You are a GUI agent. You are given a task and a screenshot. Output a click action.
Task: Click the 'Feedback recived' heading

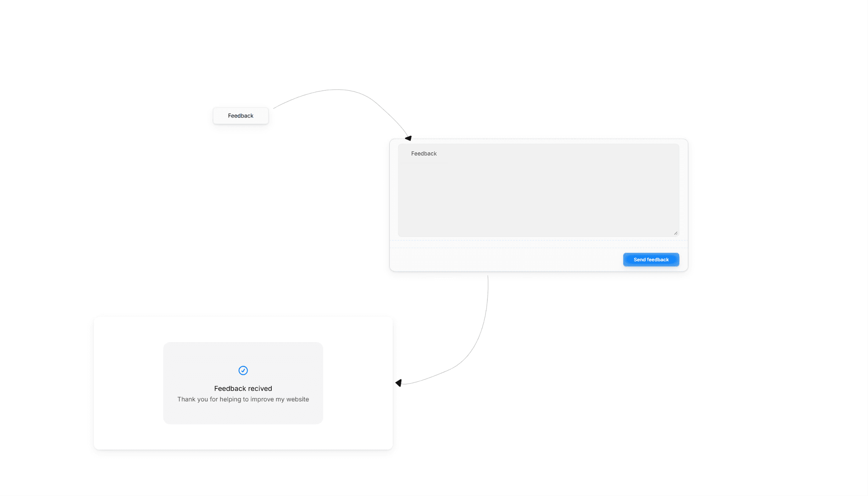tap(243, 388)
